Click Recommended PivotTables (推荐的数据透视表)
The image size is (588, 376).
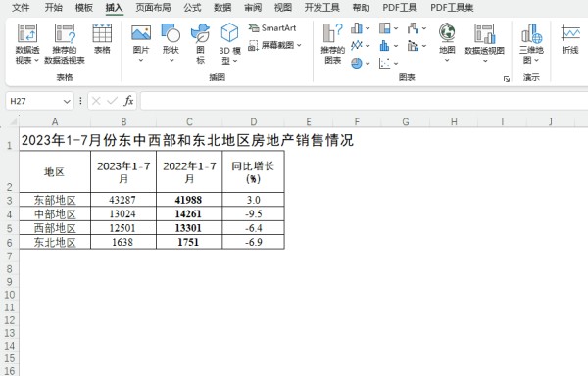[x=65, y=43]
